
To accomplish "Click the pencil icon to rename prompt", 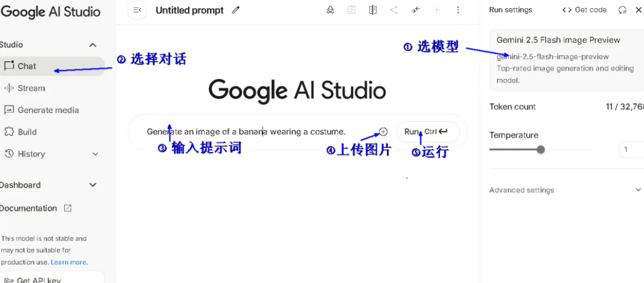I will pyautogui.click(x=236, y=10).
